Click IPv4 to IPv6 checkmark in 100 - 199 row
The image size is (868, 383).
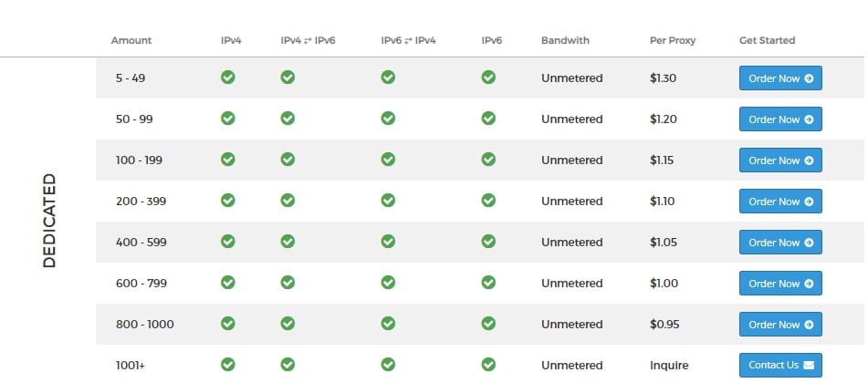[x=288, y=160]
